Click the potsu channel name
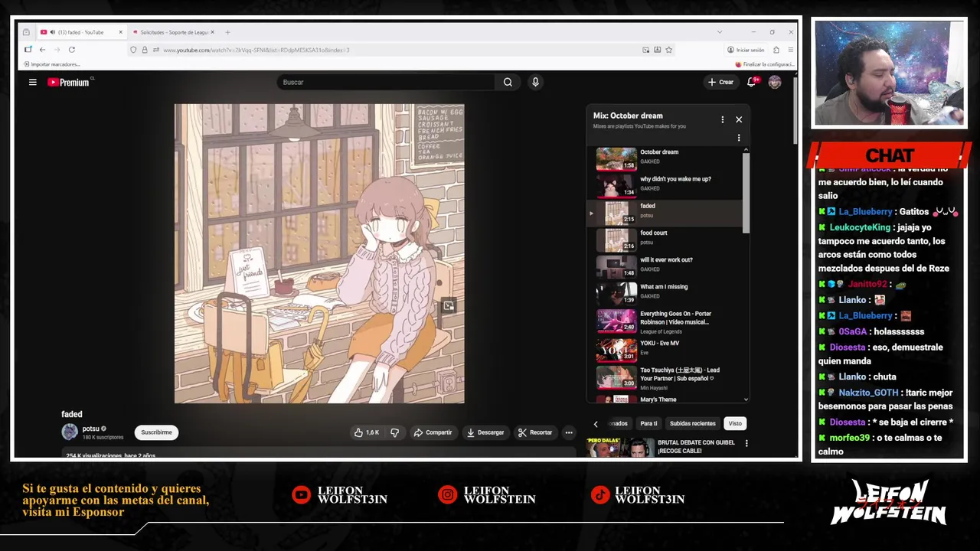Screen dimensions: 980x551 91,429
